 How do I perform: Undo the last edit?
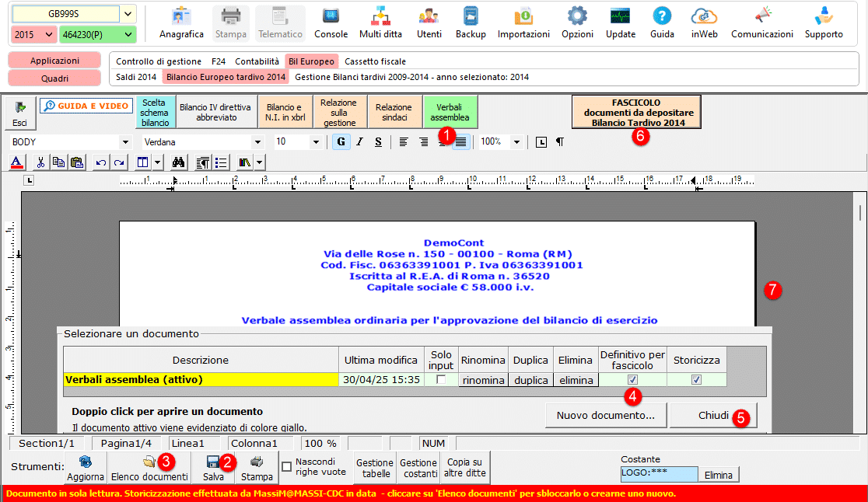(x=100, y=162)
